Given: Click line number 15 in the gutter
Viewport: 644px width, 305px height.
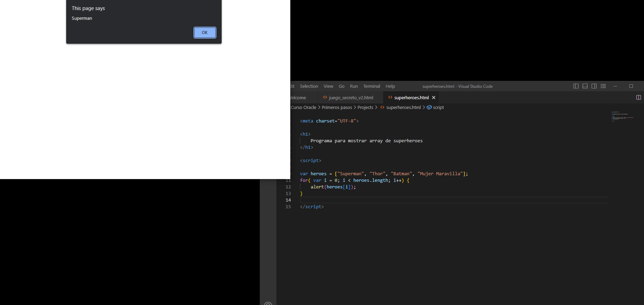Looking at the screenshot, I should pos(288,207).
